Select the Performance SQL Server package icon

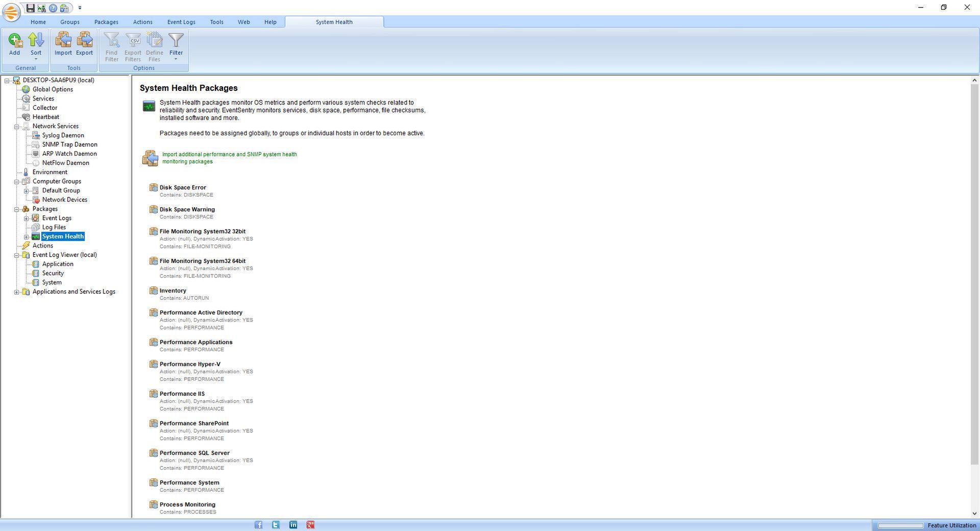pos(153,453)
